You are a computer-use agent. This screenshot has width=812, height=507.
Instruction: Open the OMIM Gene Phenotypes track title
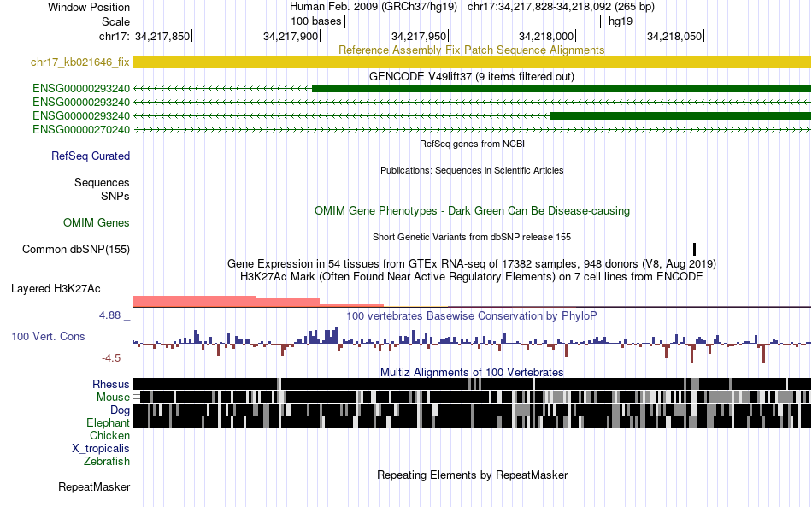point(472,211)
